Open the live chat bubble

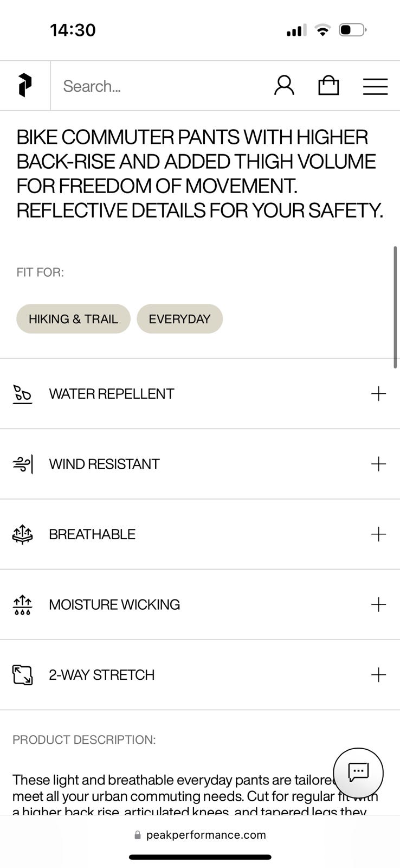[x=358, y=773]
